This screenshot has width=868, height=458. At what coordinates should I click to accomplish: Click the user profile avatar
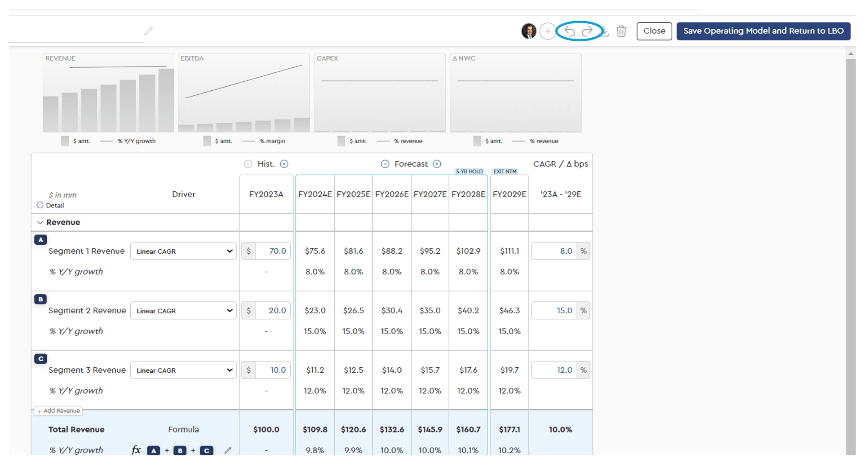coord(529,31)
